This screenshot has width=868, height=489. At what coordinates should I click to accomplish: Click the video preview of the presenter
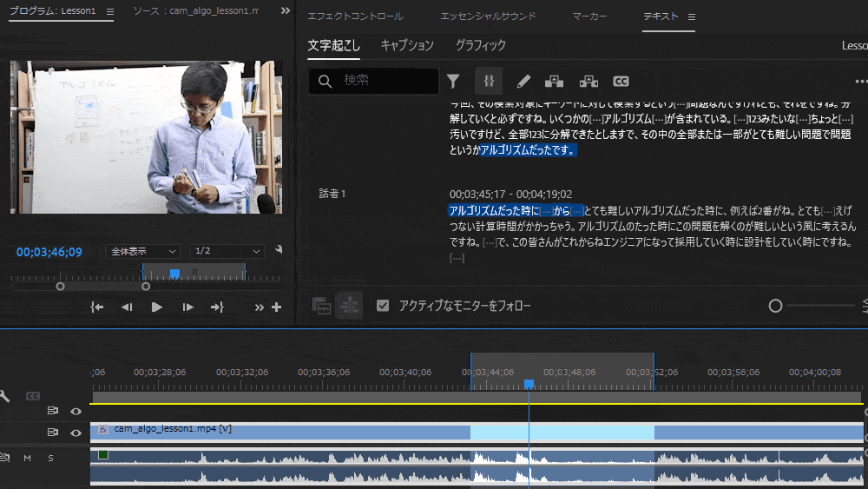(x=146, y=137)
